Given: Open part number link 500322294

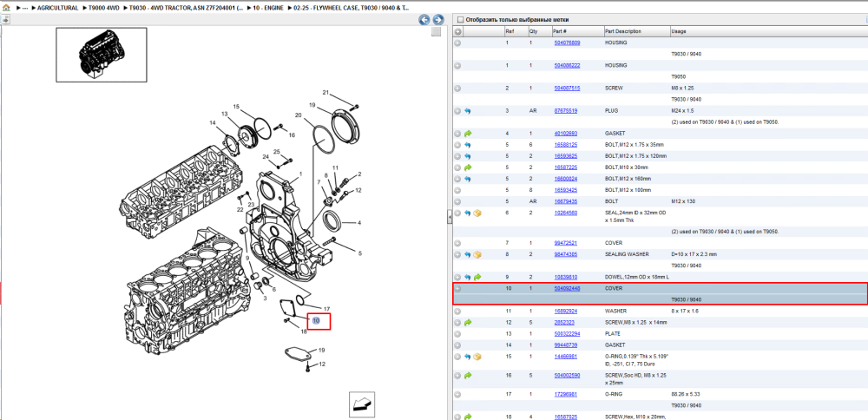Looking at the screenshot, I should (x=567, y=334).
